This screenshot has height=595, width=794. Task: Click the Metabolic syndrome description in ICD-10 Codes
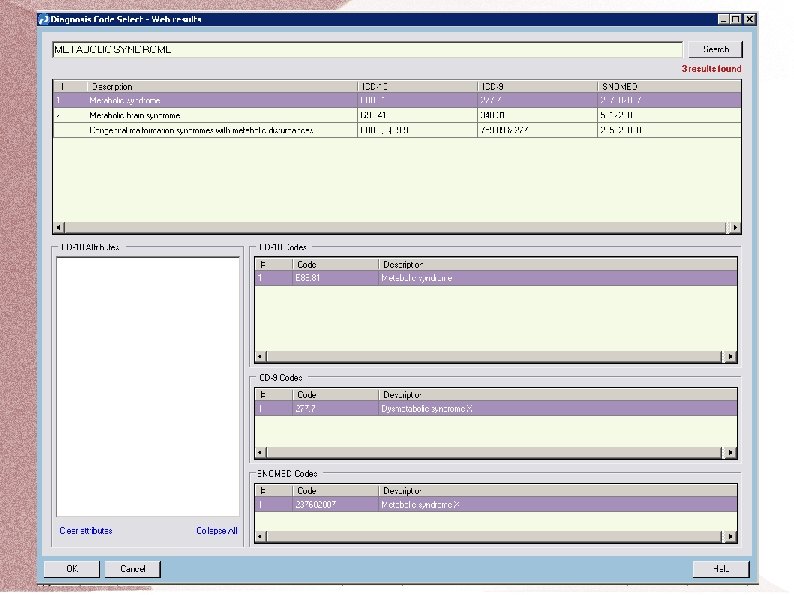(x=416, y=278)
